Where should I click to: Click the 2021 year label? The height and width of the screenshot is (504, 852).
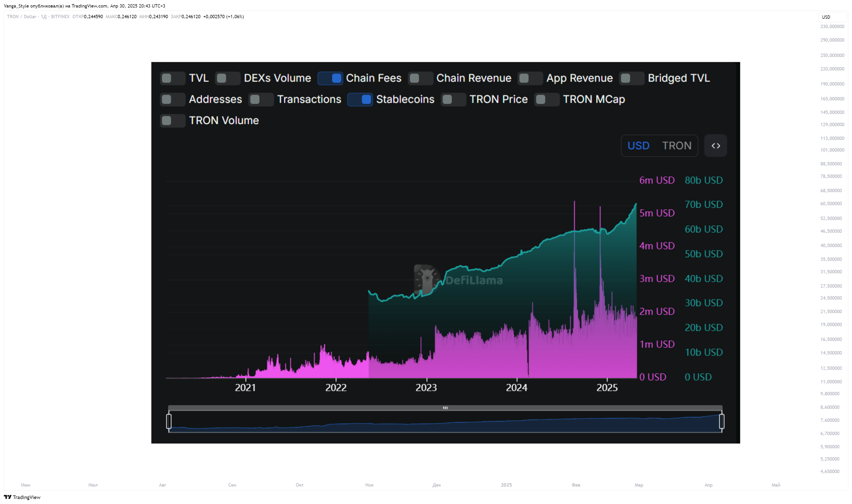245,388
